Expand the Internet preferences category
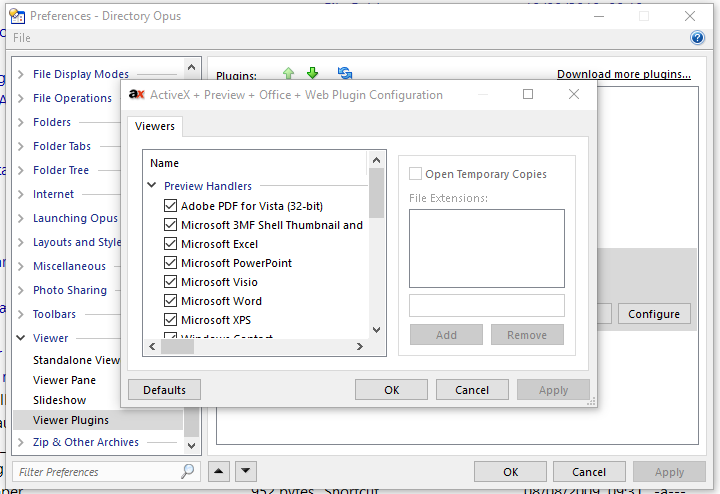The width and height of the screenshot is (720, 494). click(21, 194)
